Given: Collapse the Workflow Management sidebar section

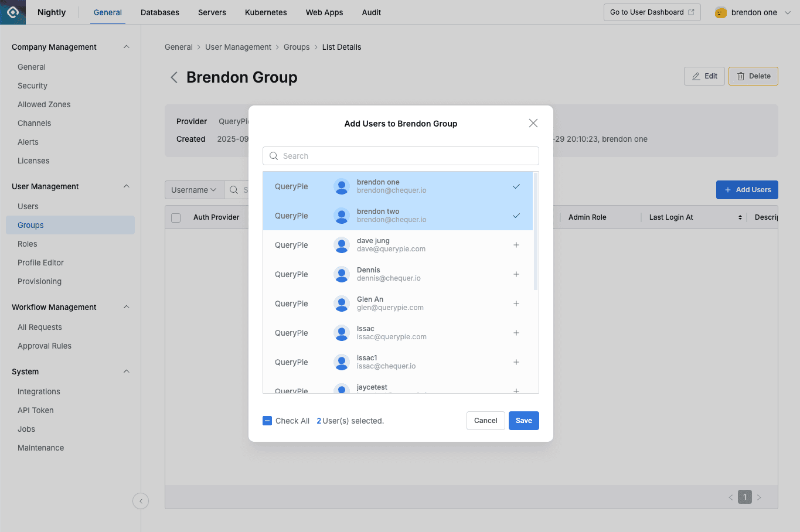Looking at the screenshot, I should (x=125, y=307).
